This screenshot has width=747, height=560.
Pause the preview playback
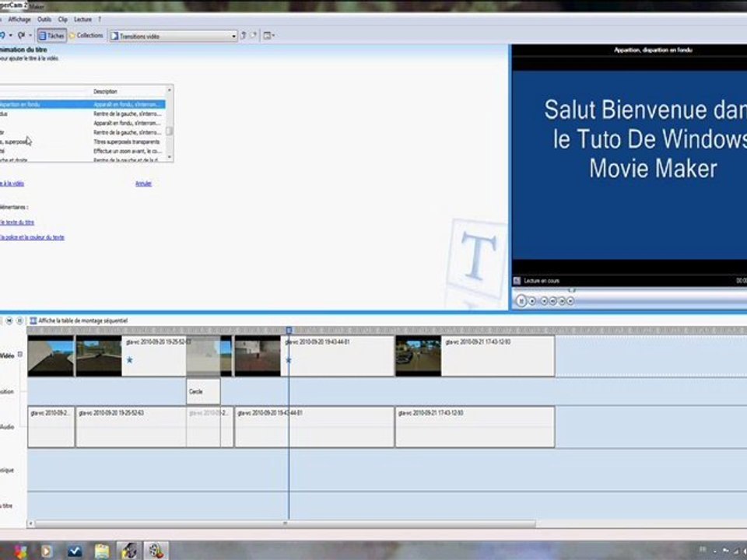click(521, 301)
